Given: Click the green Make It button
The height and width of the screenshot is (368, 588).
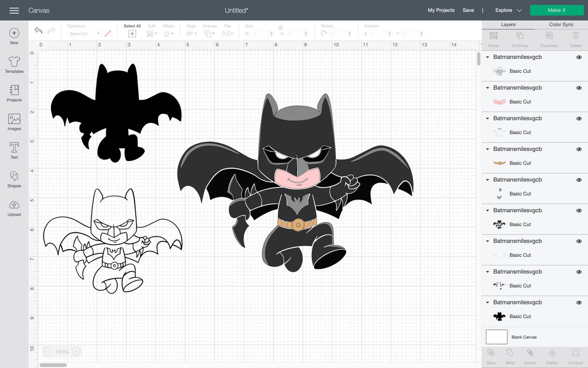Looking at the screenshot, I should pyautogui.click(x=557, y=10).
